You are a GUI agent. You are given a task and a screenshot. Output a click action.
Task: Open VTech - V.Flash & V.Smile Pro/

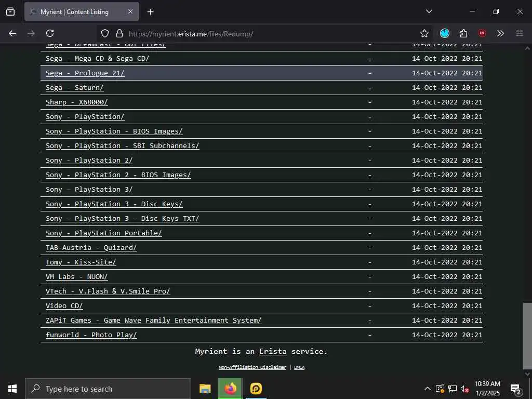108,292
